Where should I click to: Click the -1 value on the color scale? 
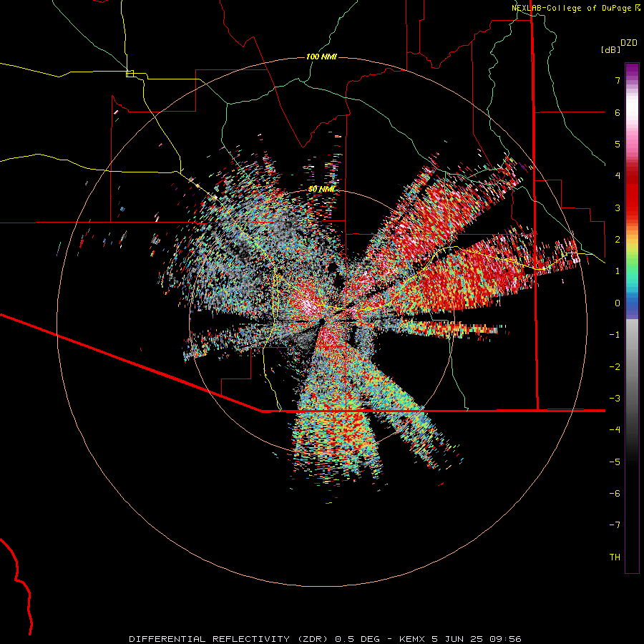click(x=615, y=335)
